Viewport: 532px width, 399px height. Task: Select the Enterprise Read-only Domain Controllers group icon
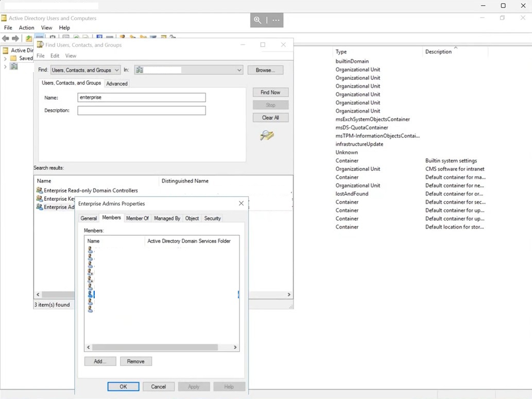tap(40, 190)
